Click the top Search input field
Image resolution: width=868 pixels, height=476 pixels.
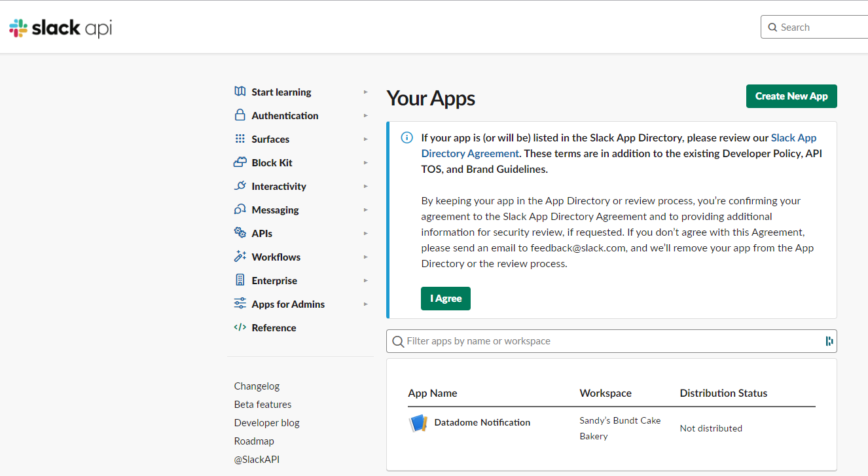[x=814, y=27]
